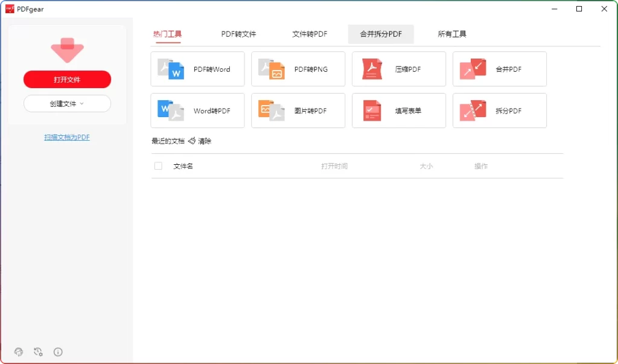
Task: Select the PDF转Word conversion tool
Action: point(197,69)
